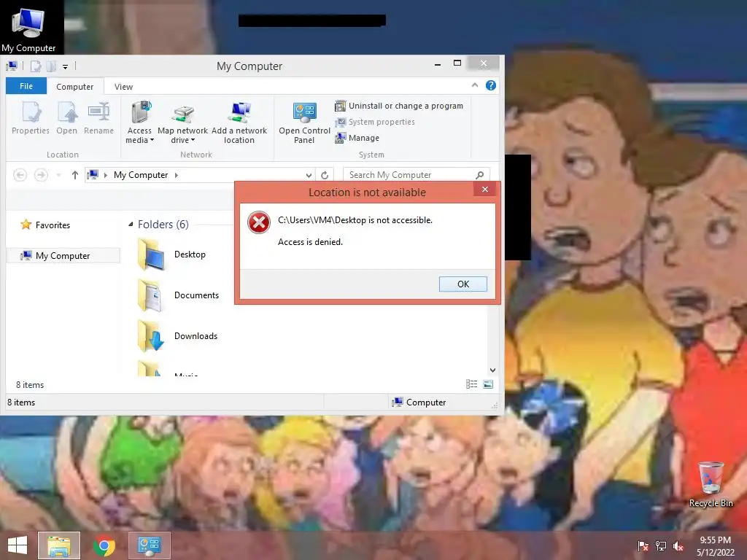Click the search magnifier icon
Screen dimensions: 747x560
480,175
